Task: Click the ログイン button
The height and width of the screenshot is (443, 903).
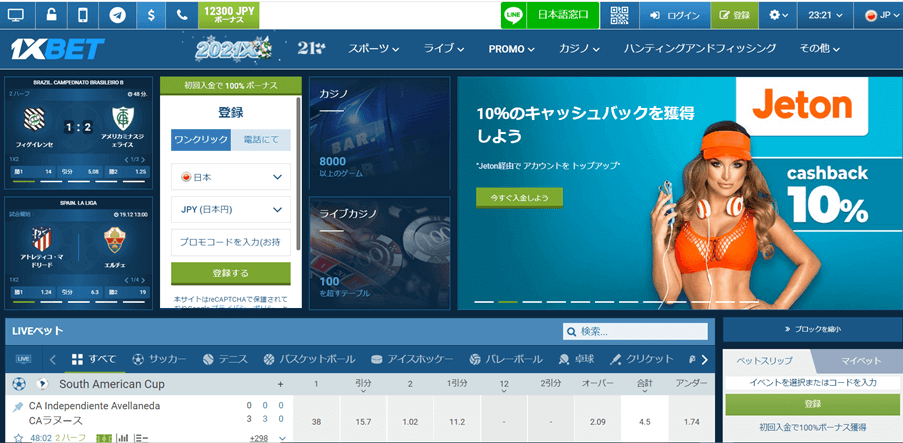Action: 674,16
